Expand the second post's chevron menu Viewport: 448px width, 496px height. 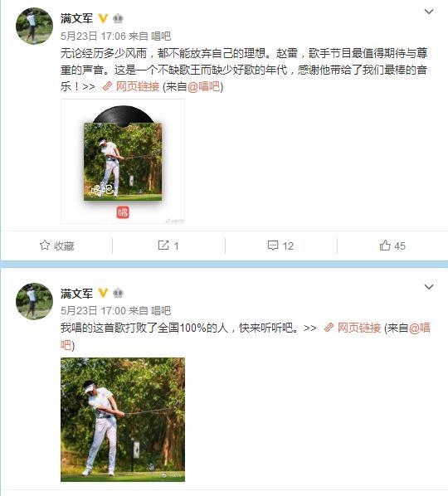tap(429, 287)
